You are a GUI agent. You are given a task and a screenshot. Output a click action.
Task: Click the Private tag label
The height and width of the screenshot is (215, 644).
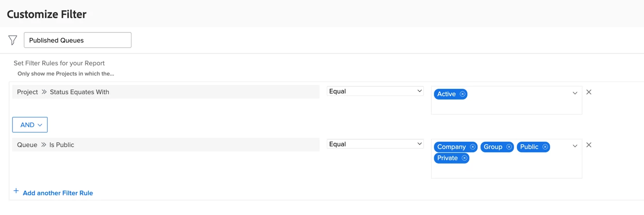(x=447, y=158)
